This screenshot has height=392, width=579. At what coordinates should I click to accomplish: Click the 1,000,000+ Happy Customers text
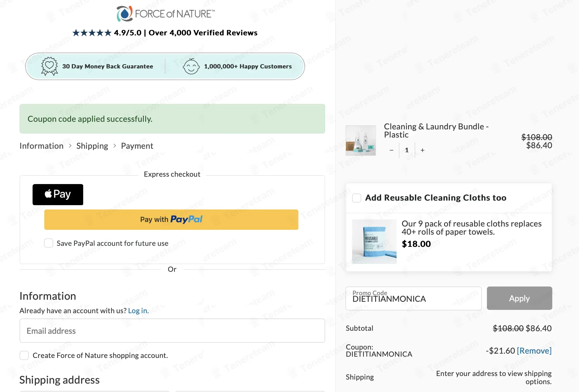(248, 66)
